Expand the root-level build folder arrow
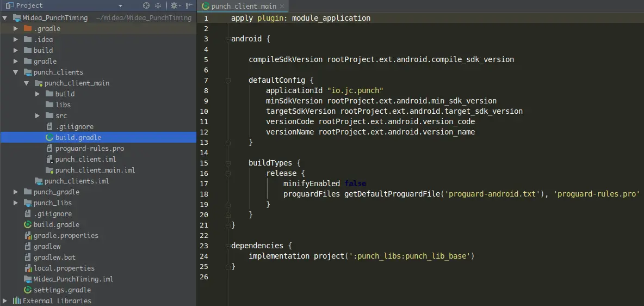The image size is (644, 306). [x=15, y=50]
